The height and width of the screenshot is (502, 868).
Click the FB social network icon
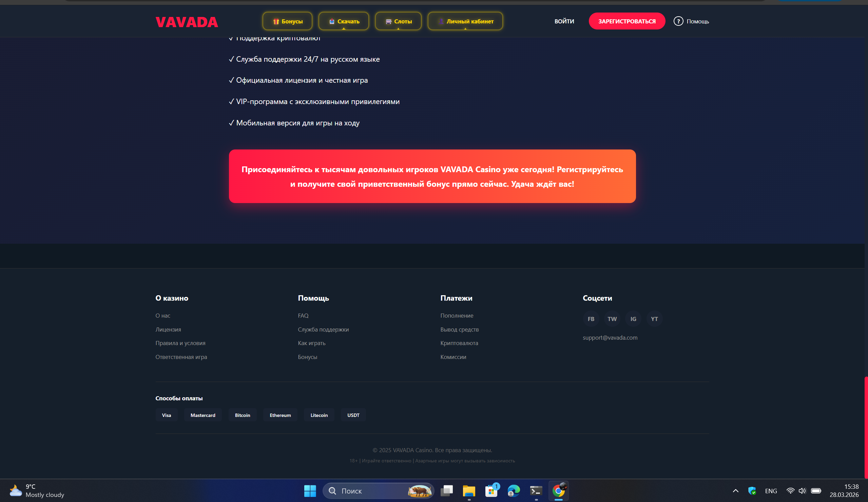(x=591, y=319)
